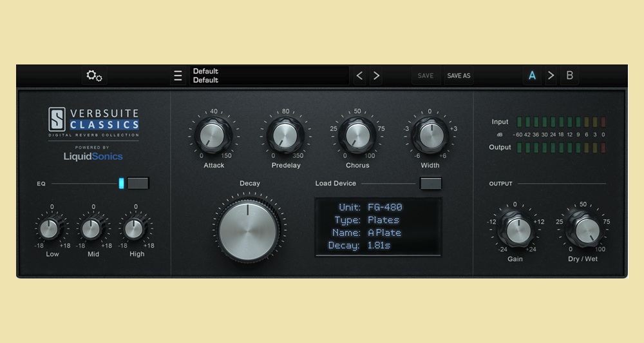Viewport: 644px width, 343px height.
Task: Toggle the EQ on/off switch
Action: 138,183
